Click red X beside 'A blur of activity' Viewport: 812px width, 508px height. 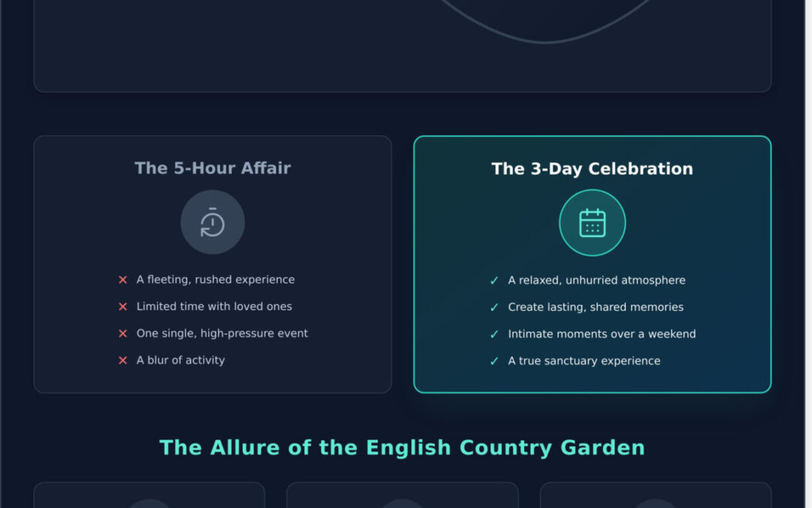pyautogui.click(x=123, y=360)
